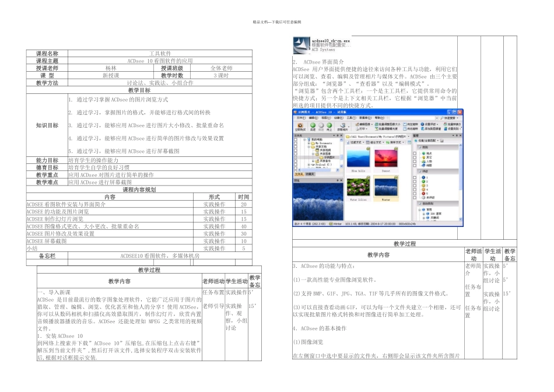Click the folder tree horizontal scrollbar
The height and width of the screenshot is (392, 554).
click(x=318, y=170)
